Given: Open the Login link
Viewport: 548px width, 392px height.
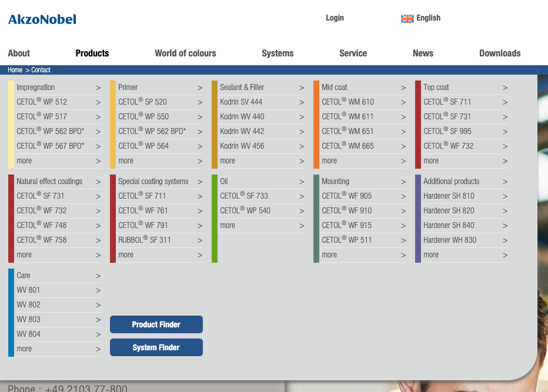Looking at the screenshot, I should pos(335,18).
